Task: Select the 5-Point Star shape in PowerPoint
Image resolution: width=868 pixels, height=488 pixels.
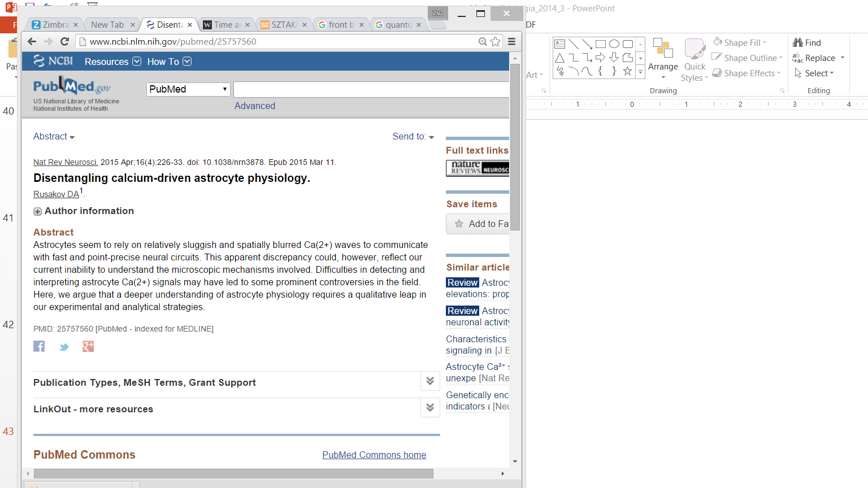Action: tap(627, 71)
